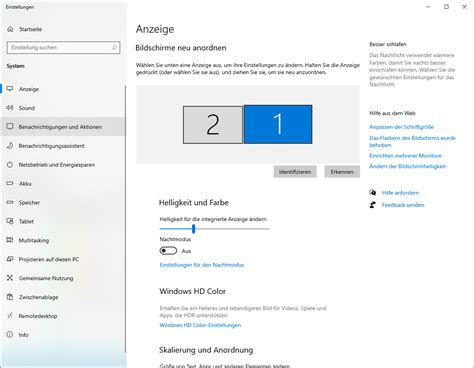Click the Zwischenablage clipboard icon

tap(10, 297)
